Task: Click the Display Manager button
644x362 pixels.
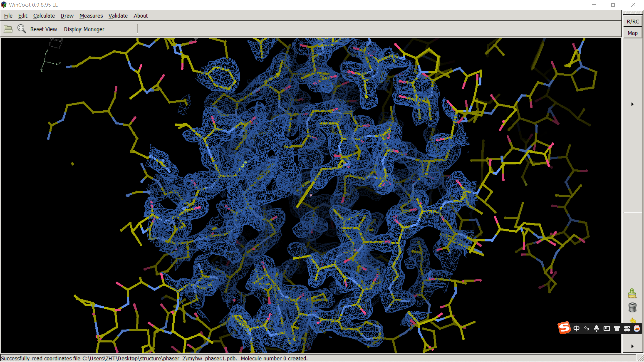Action: pyautogui.click(x=84, y=29)
